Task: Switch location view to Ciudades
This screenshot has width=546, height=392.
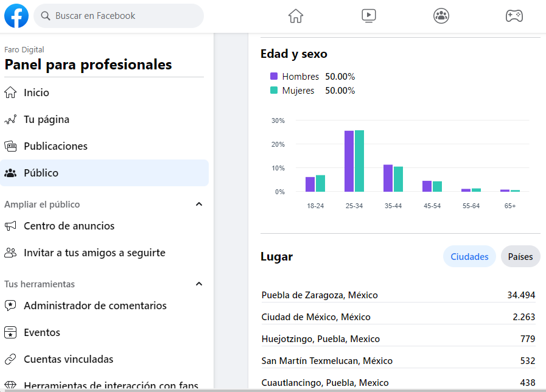Action: point(469,257)
